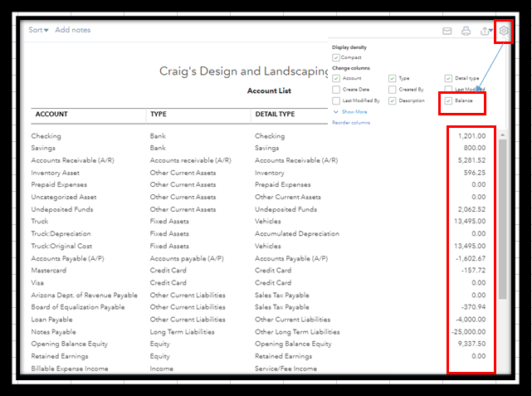Uncheck the Type column checkbox
This screenshot has height=396, width=532.
click(393, 78)
